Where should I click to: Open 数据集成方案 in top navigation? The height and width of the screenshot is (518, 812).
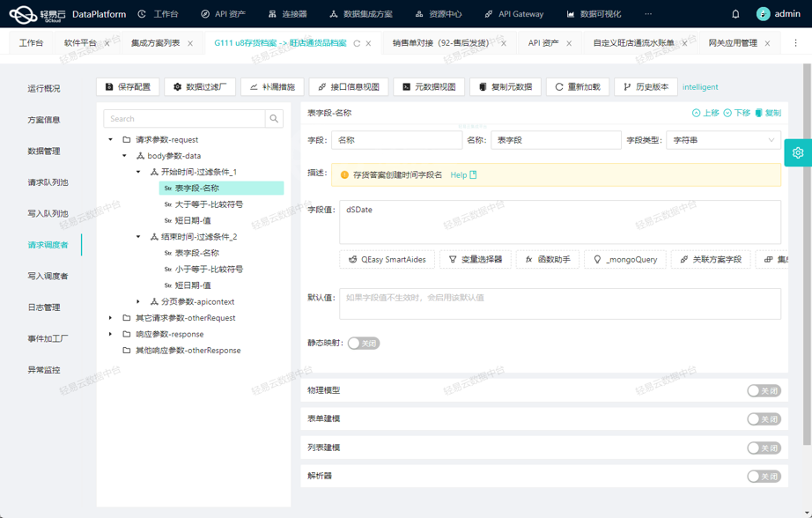(360, 14)
